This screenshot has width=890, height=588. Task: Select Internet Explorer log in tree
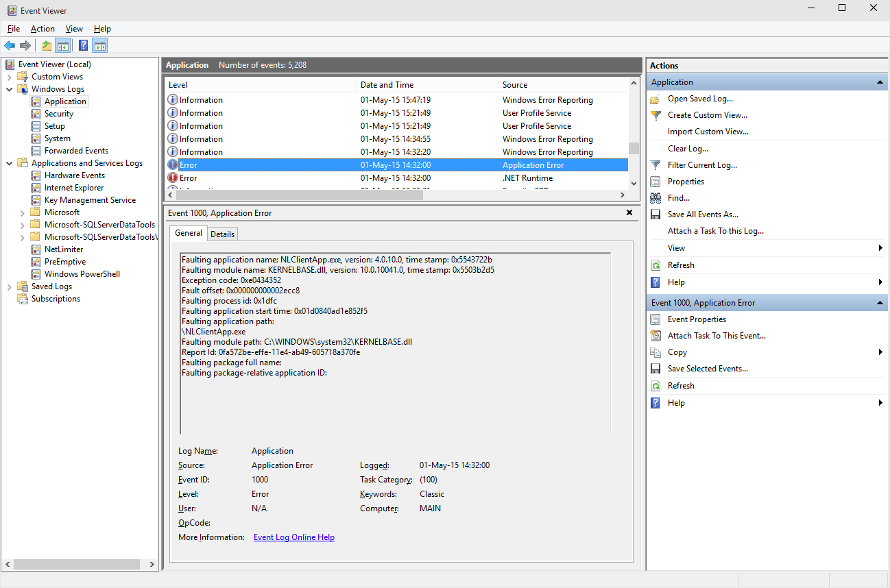[74, 188]
